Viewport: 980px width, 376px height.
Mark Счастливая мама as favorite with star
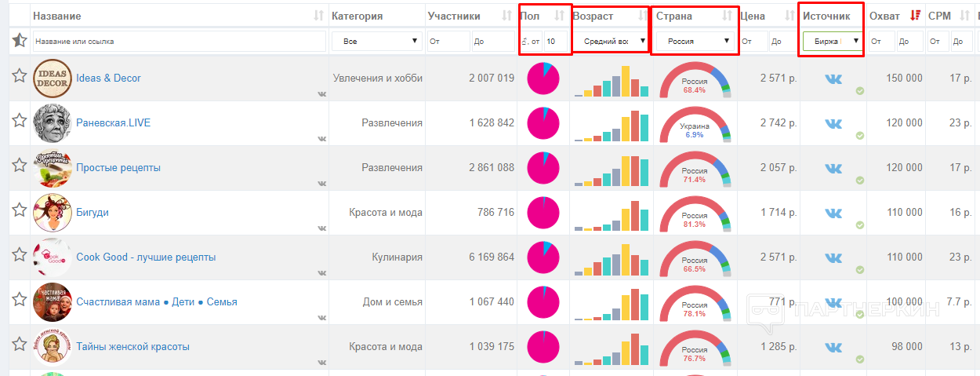pos(20,300)
